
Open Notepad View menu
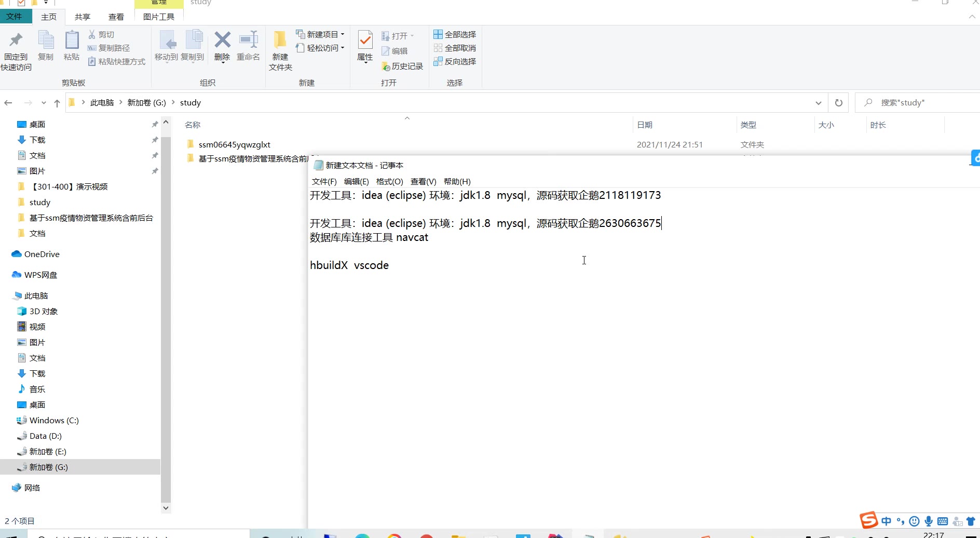[x=423, y=181]
